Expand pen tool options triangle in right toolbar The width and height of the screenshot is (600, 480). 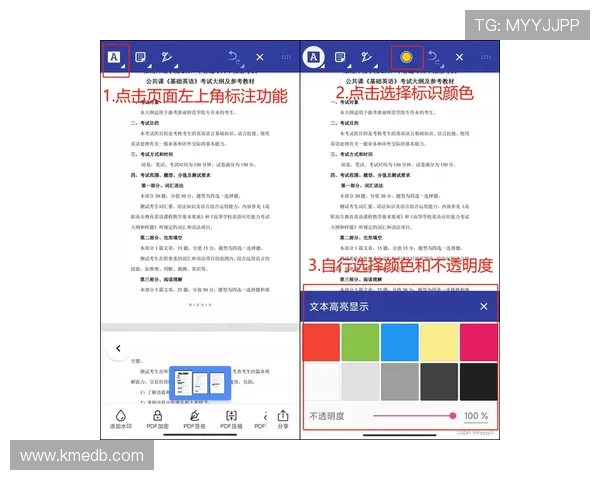click(x=376, y=66)
